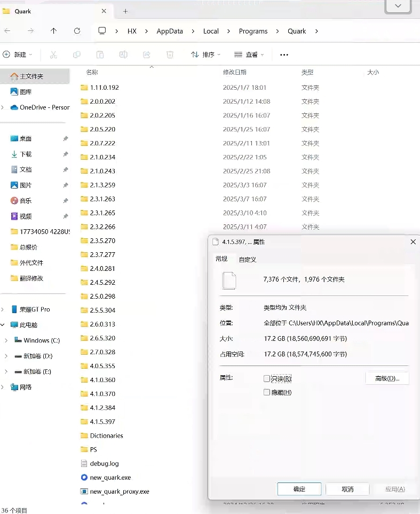Click the cut scissors icon in toolbar

[53, 54]
